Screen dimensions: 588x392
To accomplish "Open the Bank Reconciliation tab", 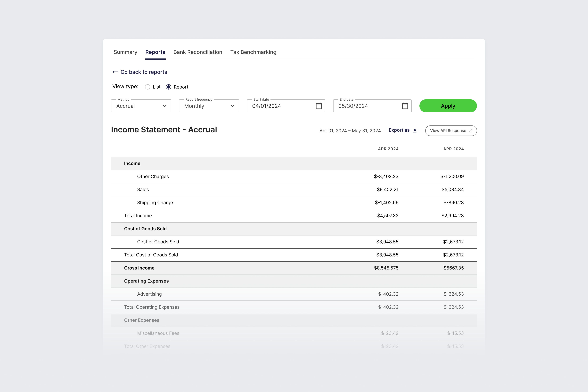I will [x=197, y=52].
